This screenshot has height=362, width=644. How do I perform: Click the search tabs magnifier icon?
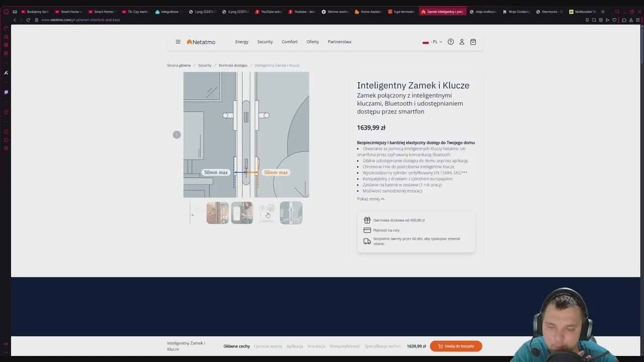[617, 12]
